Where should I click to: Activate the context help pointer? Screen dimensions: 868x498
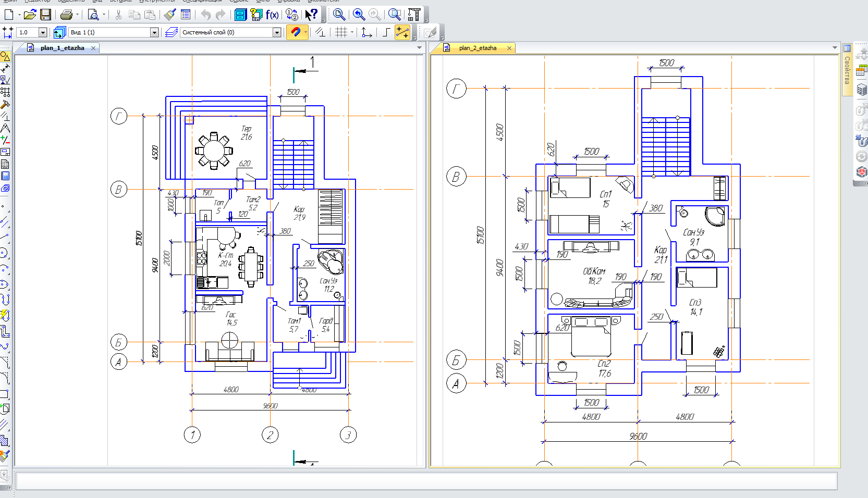pyautogui.click(x=311, y=15)
